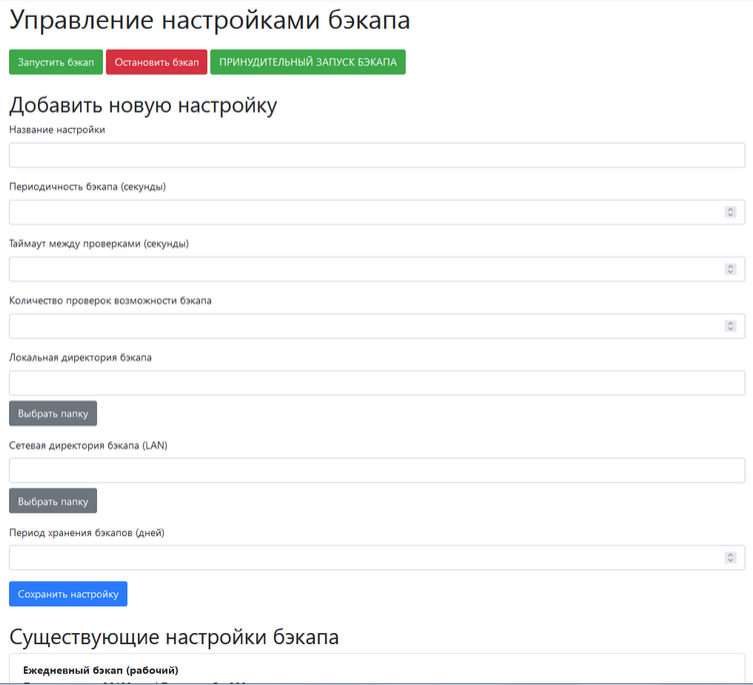Click Выбрать папку under Сетевая директория
Screen dimensions: 753x685
tap(53, 501)
